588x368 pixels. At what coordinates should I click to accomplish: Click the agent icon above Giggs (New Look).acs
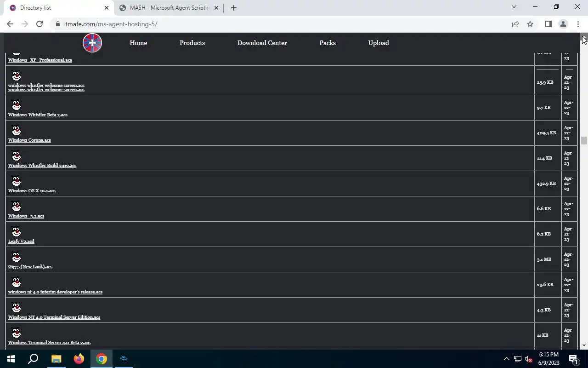pos(16,257)
